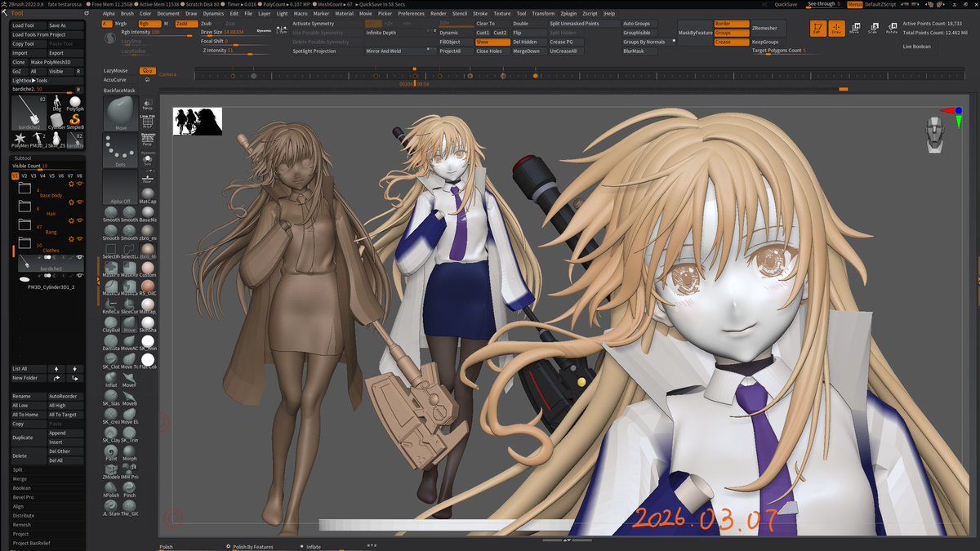Select the BasicMaterial sphere

click(x=148, y=213)
